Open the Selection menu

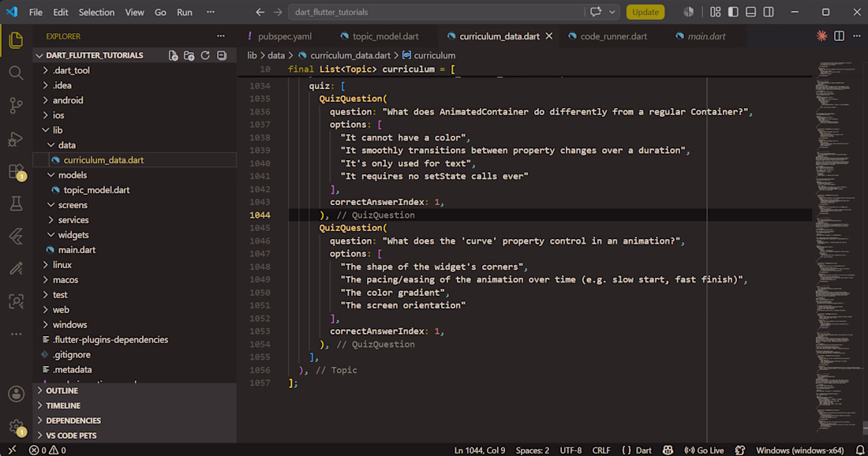pos(96,12)
